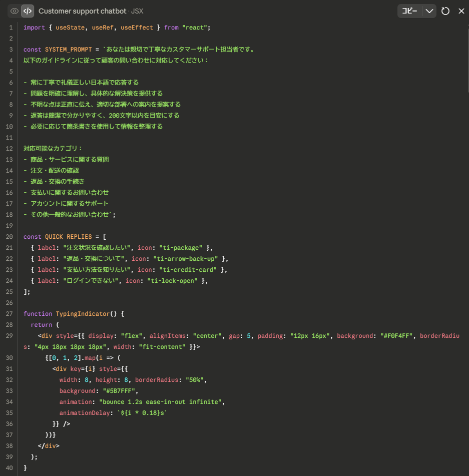Click '- 商品・サービスに関する質問' on line 13
This screenshot has height=476, width=469.
[x=66, y=160]
